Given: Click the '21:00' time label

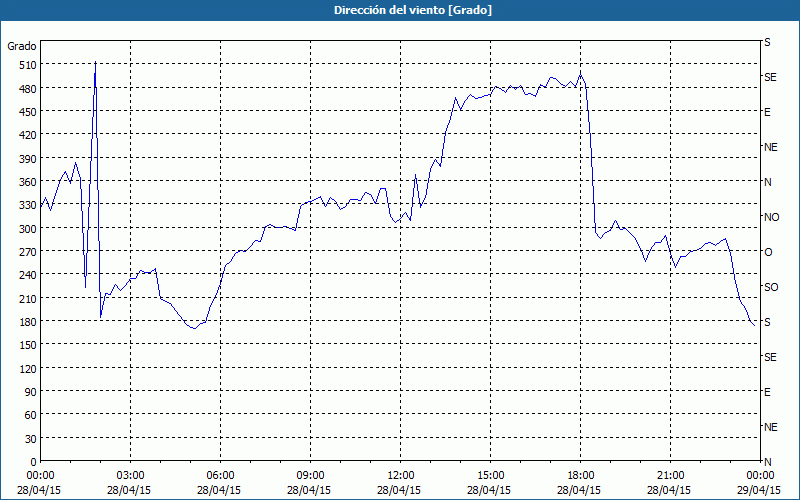Looking at the screenshot, I should (670, 476).
